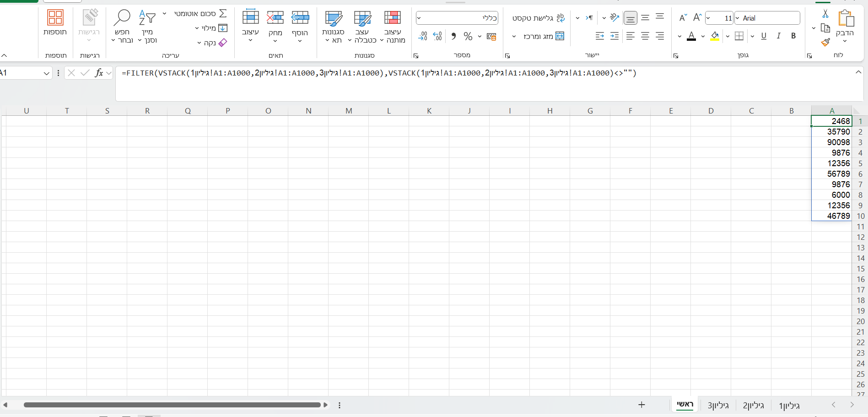The image size is (868, 417).
Task: Expand the Name Box dropdown
Action: [47, 73]
